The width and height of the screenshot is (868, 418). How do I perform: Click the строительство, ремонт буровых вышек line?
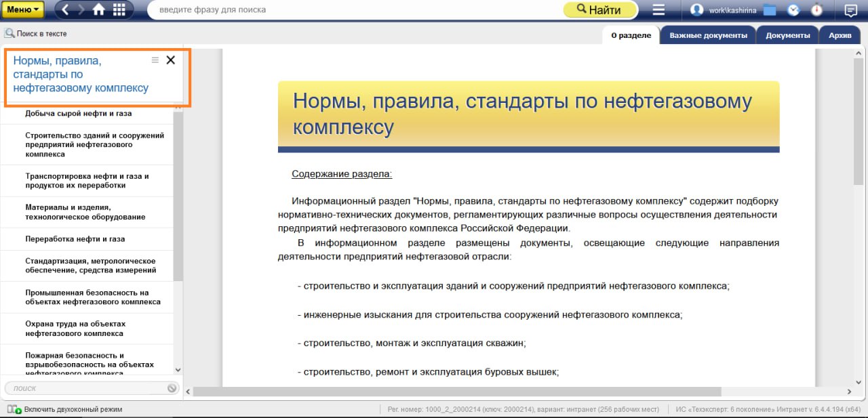point(428,372)
